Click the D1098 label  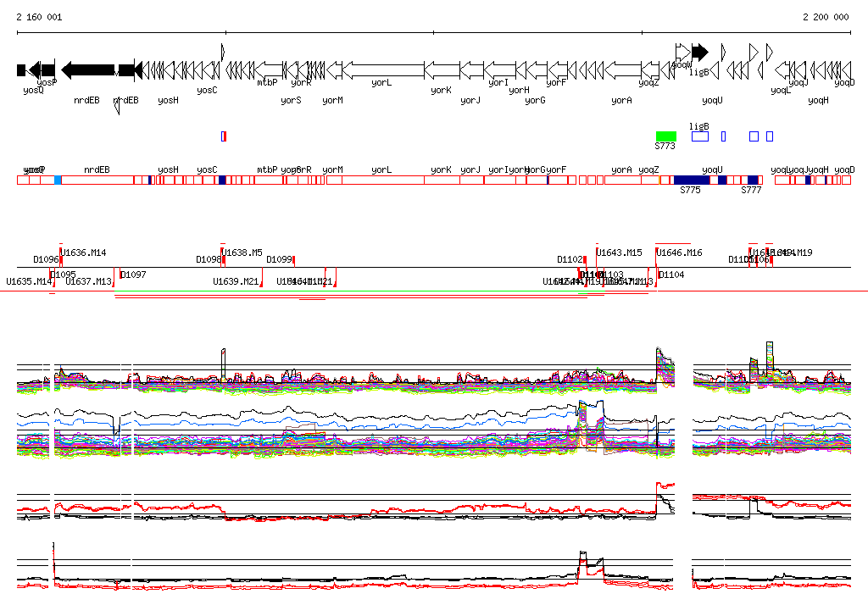pos(209,259)
